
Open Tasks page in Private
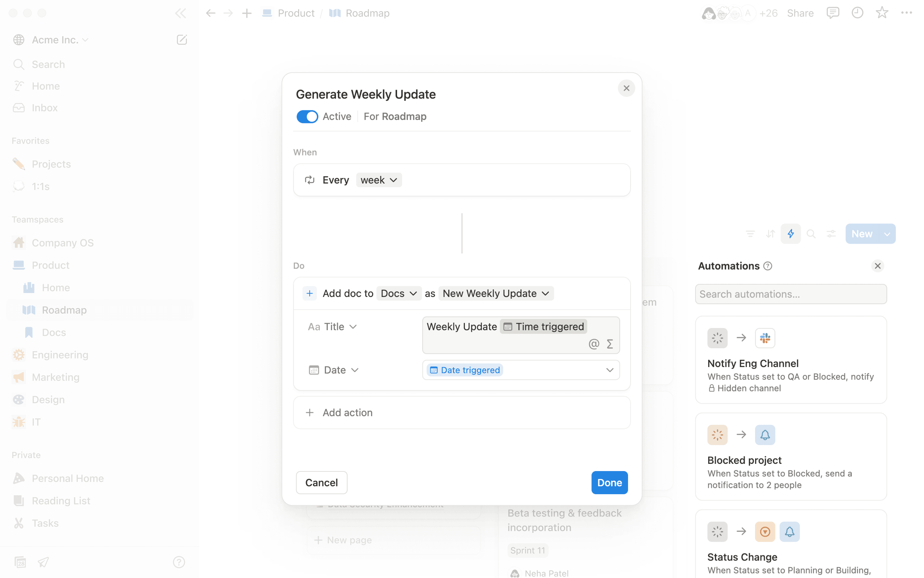tap(99, 523)
